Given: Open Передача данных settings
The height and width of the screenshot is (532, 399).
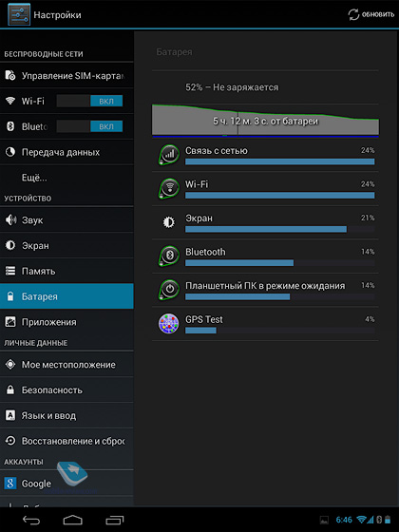Looking at the screenshot, I should click(x=66, y=152).
